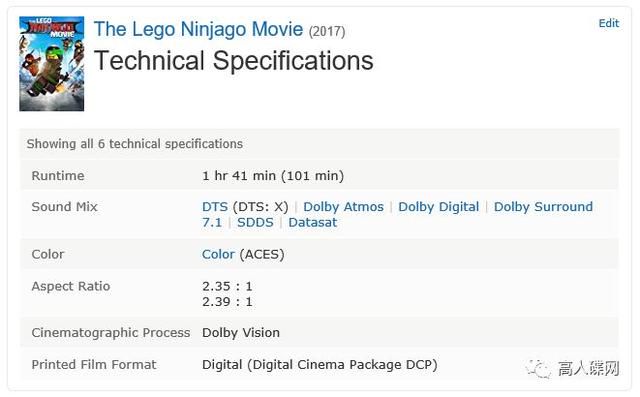
Task: Click the Printed Film Format label
Action: click(x=94, y=364)
